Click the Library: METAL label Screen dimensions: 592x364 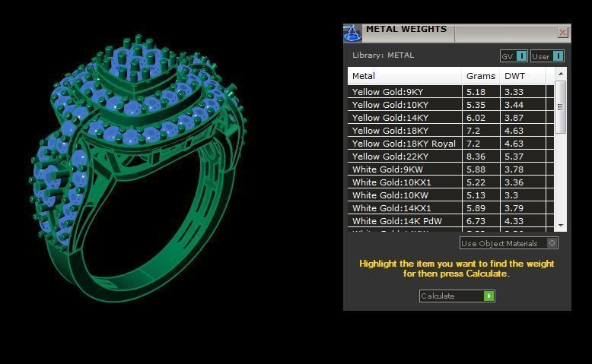click(383, 55)
